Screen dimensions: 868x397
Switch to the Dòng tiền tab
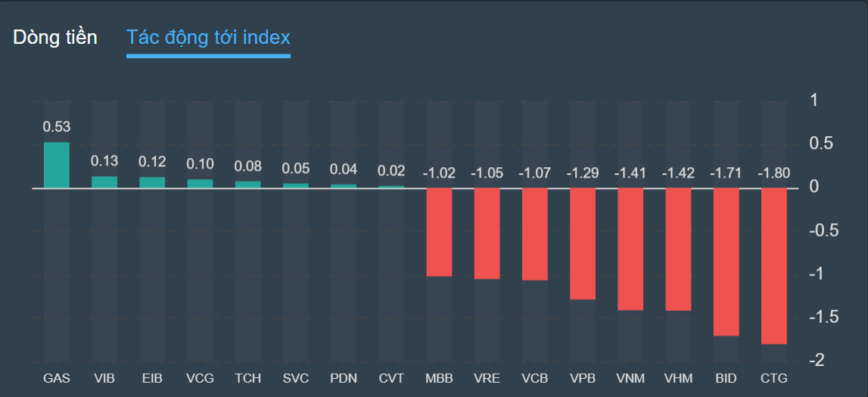point(55,37)
